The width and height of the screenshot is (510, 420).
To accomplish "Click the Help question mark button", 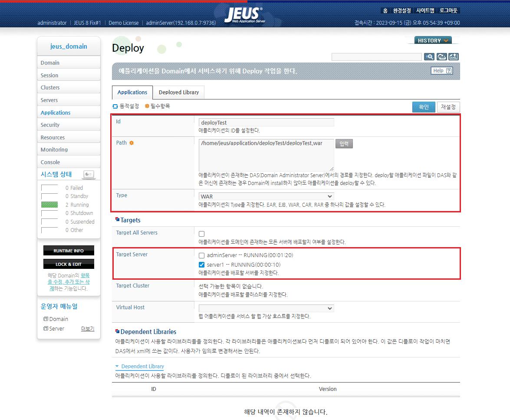I will [442, 71].
